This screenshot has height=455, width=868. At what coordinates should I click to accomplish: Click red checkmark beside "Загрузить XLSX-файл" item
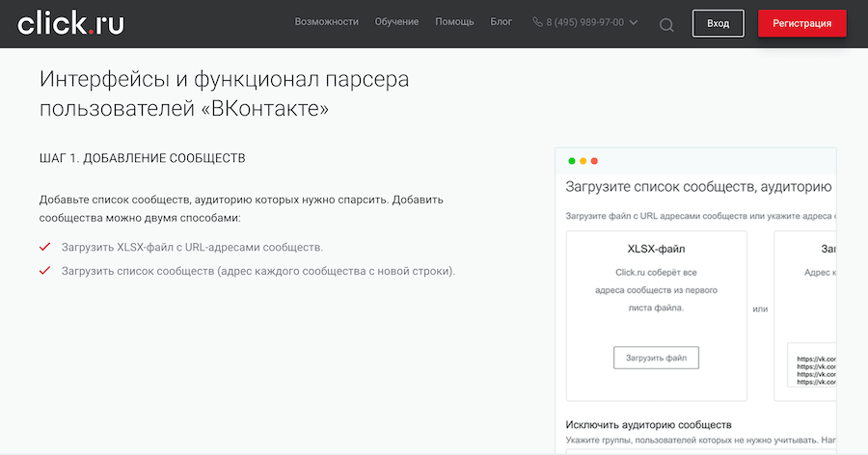coord(44,247)
